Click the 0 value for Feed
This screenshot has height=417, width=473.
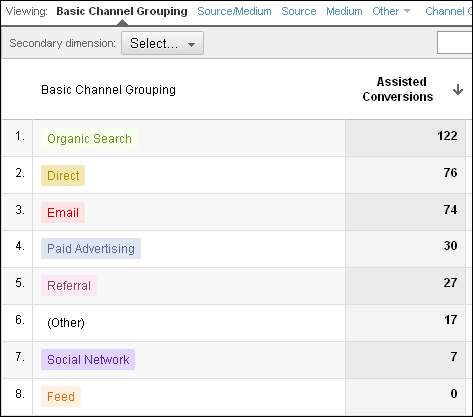(x=454, y=394)
